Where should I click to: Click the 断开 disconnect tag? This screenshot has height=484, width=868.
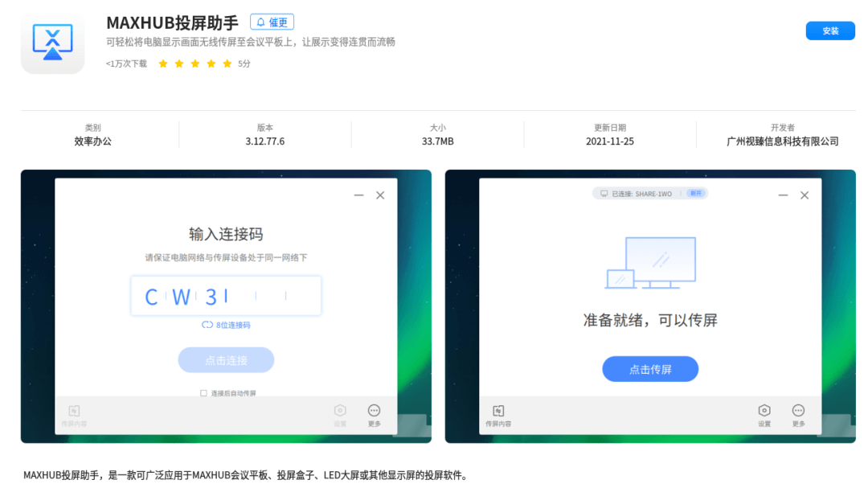coord(696,193)
